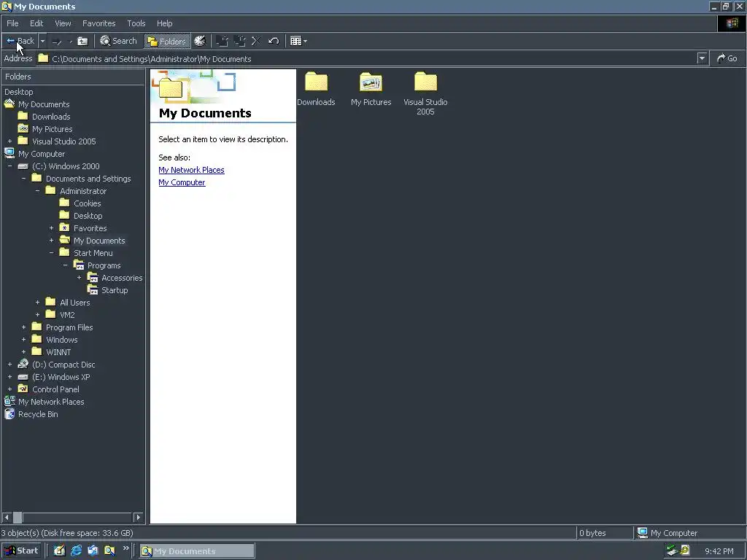Image resolution: width=747 pixels, height=560 pixels.
Task: Click Show Desktop quick launch icon
Action: point(60,551)
